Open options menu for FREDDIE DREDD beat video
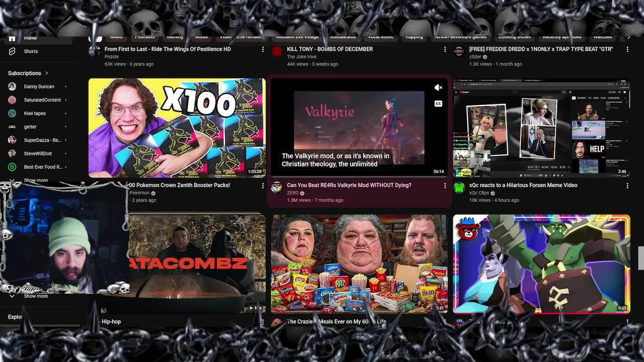Viewport: 644px width, 362px height. (x=627, y=49)
